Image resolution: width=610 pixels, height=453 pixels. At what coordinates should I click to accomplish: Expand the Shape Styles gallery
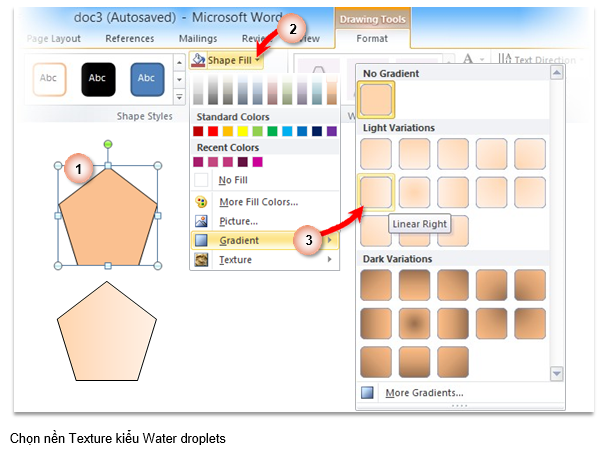(x=179, y=99)
